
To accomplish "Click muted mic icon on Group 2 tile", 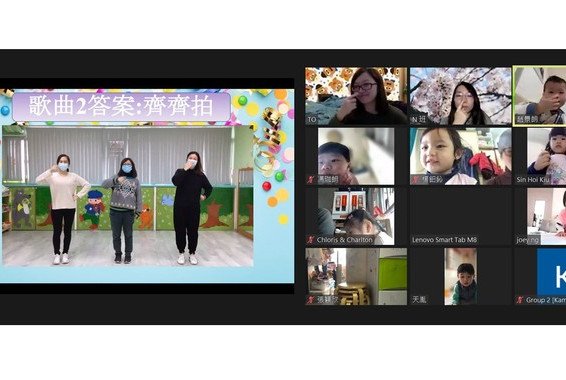I will click(x=520, y=300).
